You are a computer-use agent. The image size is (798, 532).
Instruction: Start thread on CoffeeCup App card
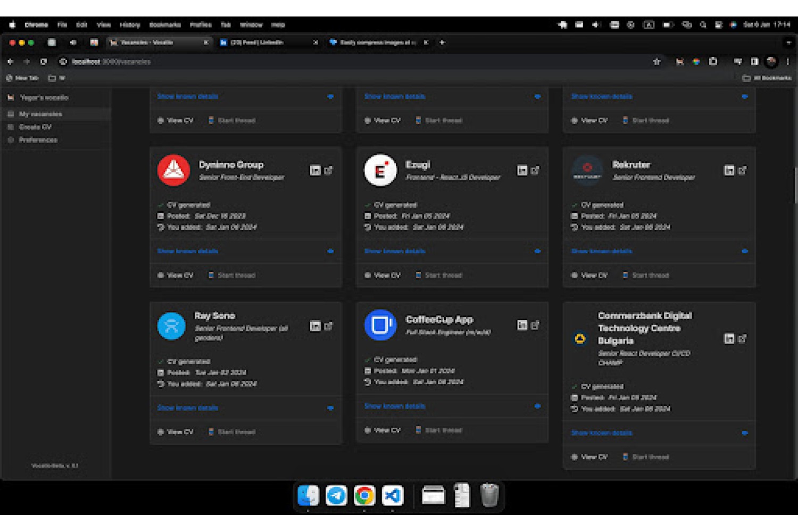[x=439, y=430]
